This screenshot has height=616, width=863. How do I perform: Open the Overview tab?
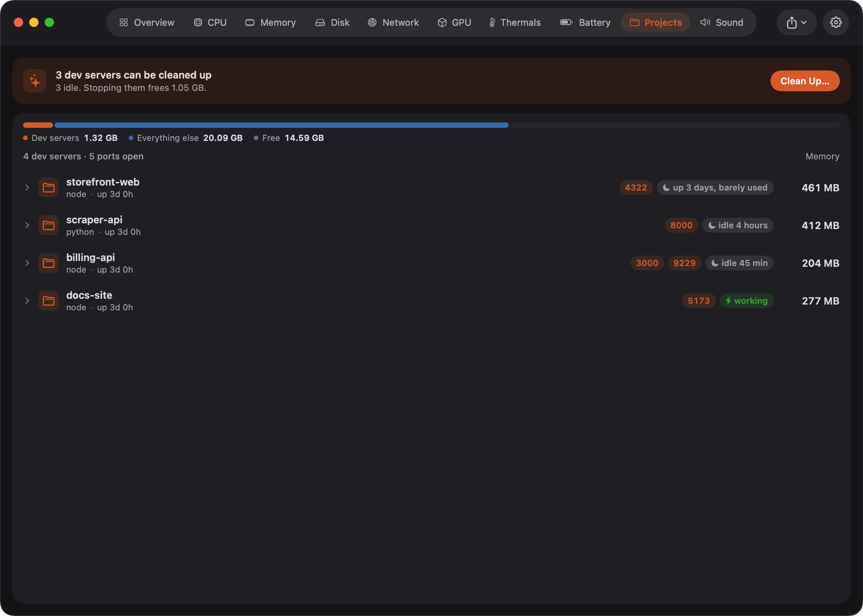pyautogui.click(x=147, y=22)
